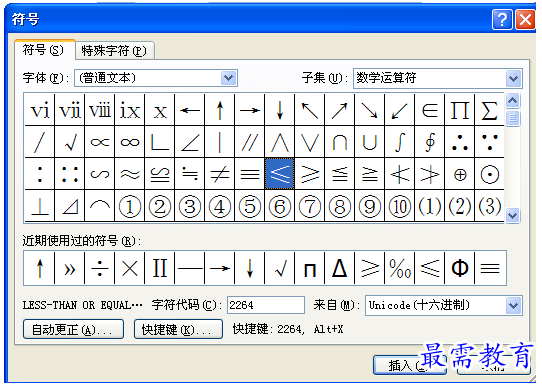Select the union (∪) symbol
This screenshot has height=387, width=542.
click(x=370, y=142)
